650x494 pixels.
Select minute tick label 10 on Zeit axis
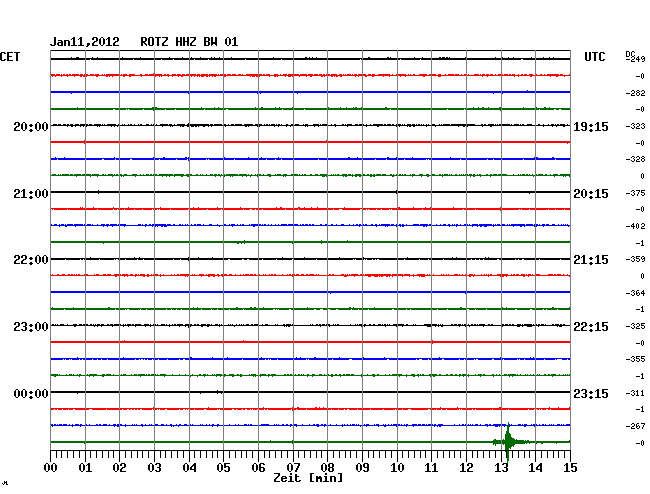(397, 468)
